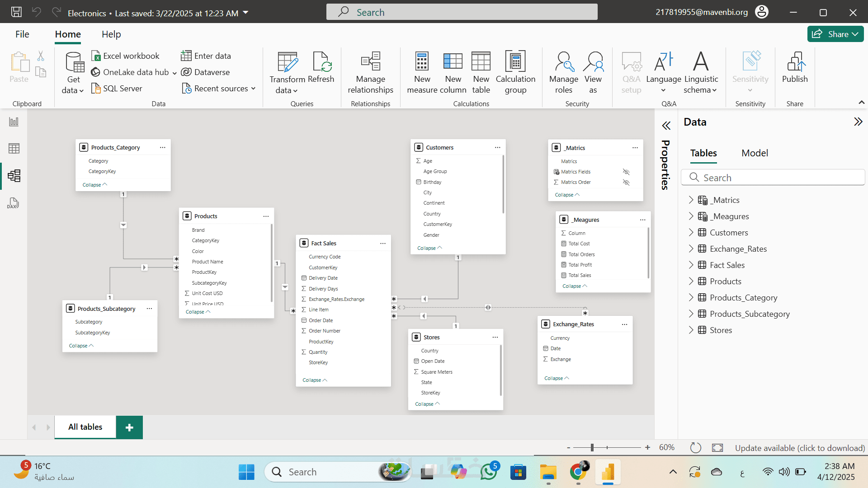Reset the diagram layout
This screenshot has height=488, width=868.
(x=696, y=448)
